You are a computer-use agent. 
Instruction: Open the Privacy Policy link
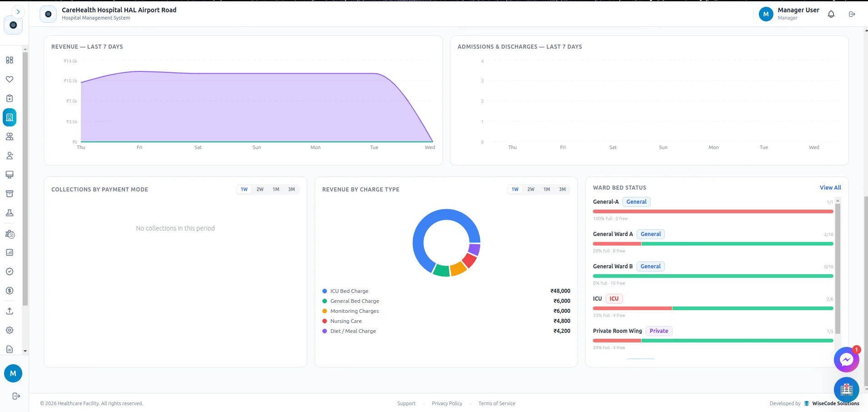[447, 403]
